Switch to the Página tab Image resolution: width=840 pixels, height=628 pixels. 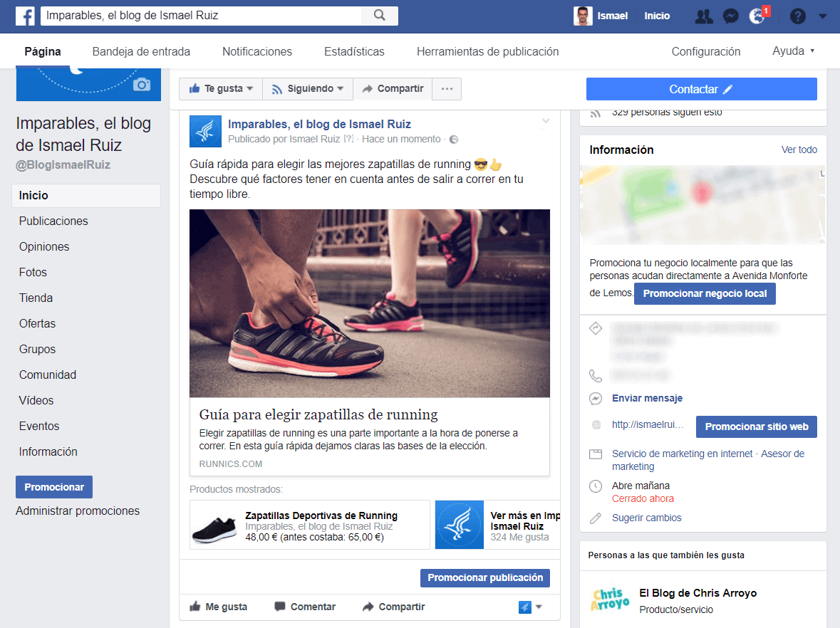(x=43, y=51)
